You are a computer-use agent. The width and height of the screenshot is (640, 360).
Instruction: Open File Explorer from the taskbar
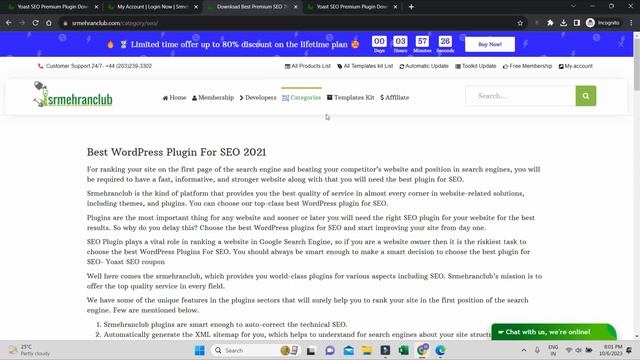click(x=367, y=350)
